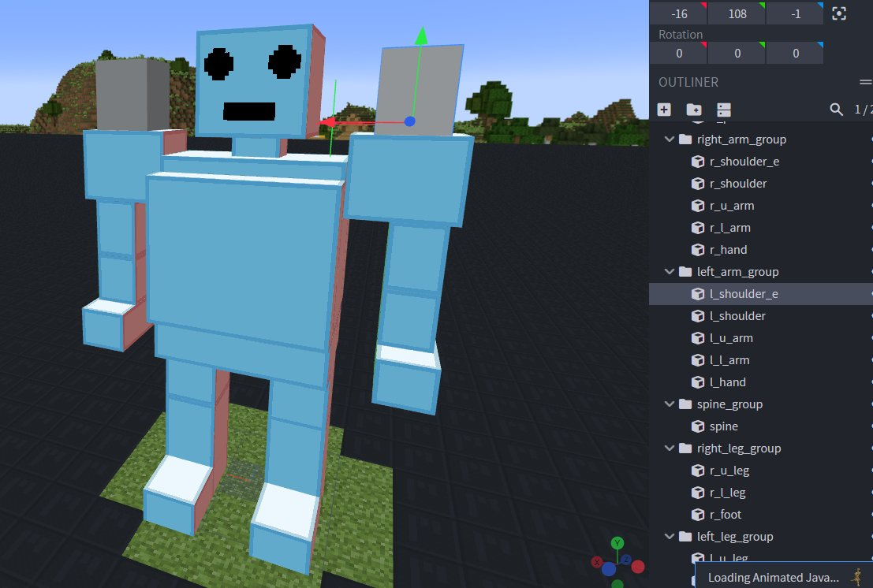Collapse the spine_group entry

(x=669, y=404)
